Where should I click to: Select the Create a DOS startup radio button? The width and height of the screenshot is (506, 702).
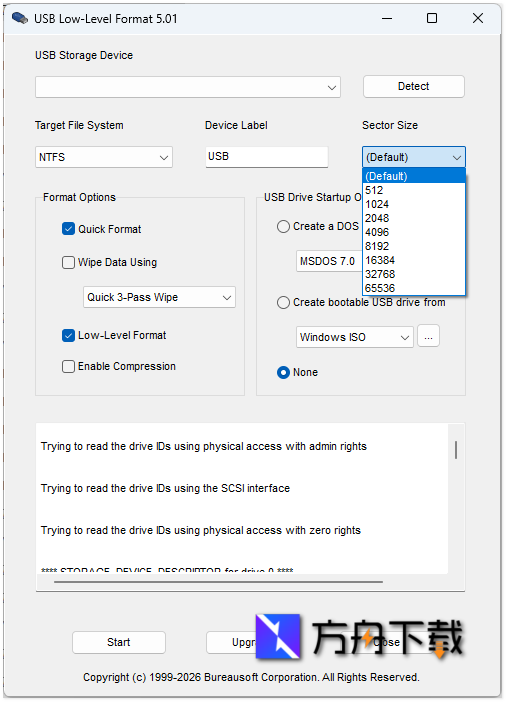point(283,227)
